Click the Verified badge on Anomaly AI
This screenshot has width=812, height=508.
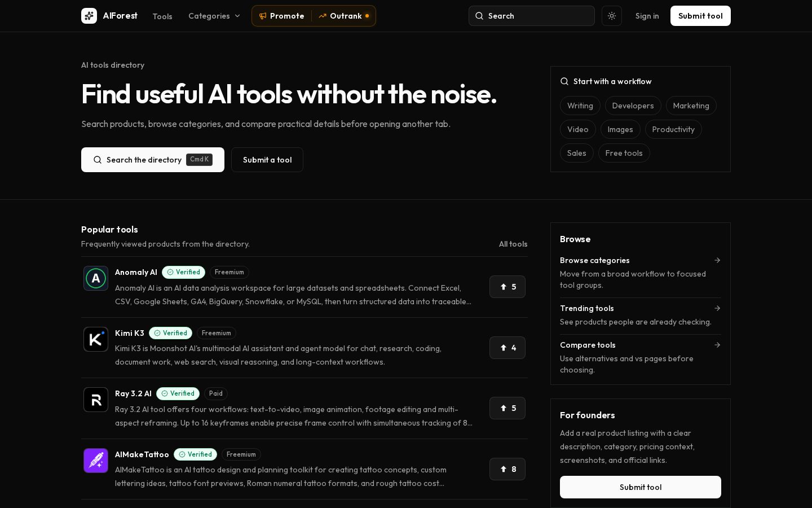click(183, 272)
